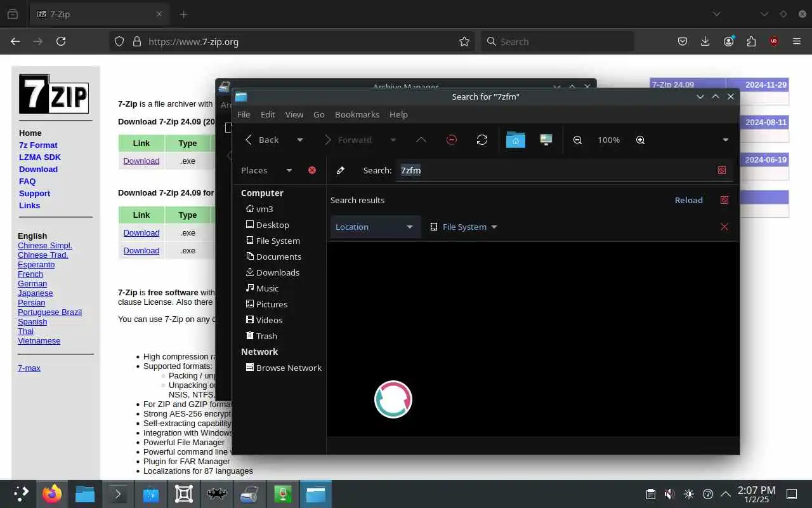Zoom out in file manager
812x508 pixels.
click(x=577, y=140)
